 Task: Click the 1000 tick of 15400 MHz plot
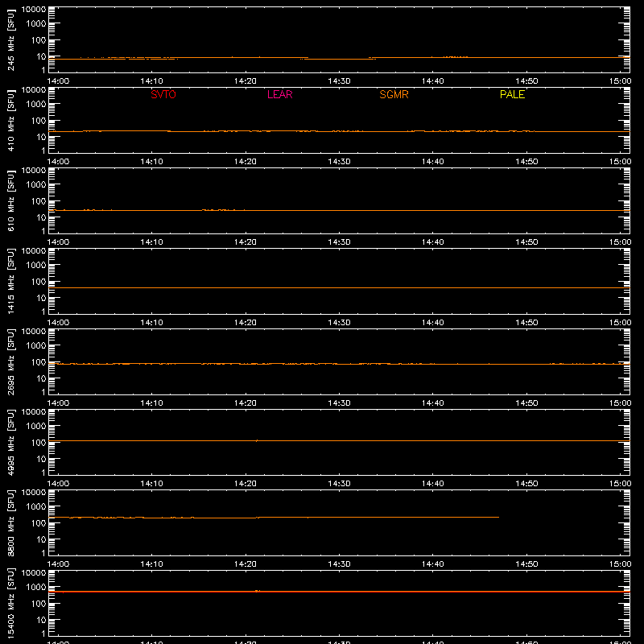[36, 588]
